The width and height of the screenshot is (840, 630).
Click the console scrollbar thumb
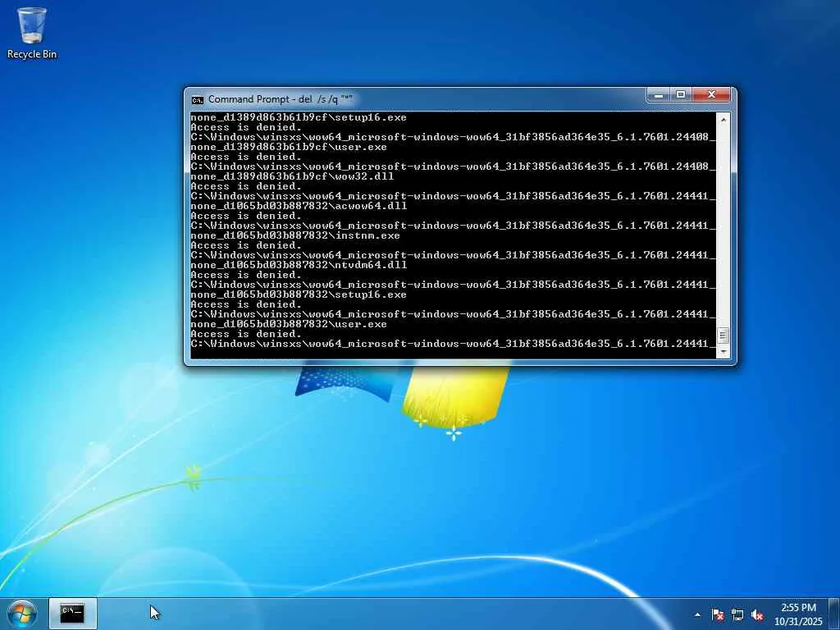[724, 336]
